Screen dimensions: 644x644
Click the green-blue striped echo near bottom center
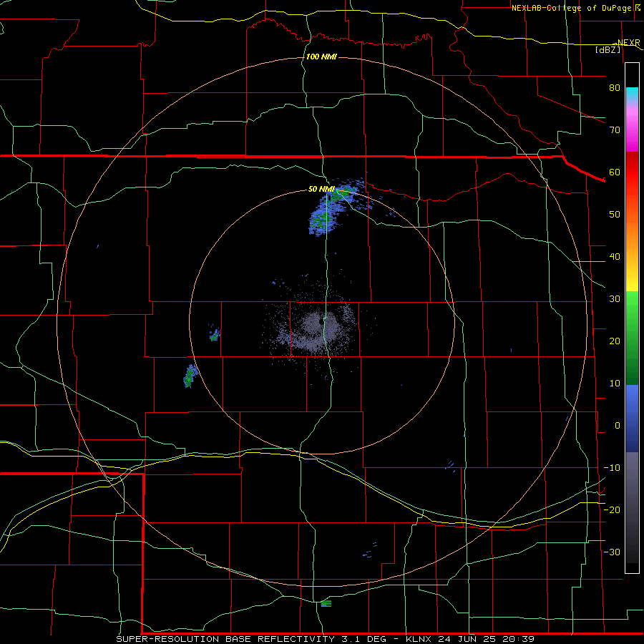[326, 603]
